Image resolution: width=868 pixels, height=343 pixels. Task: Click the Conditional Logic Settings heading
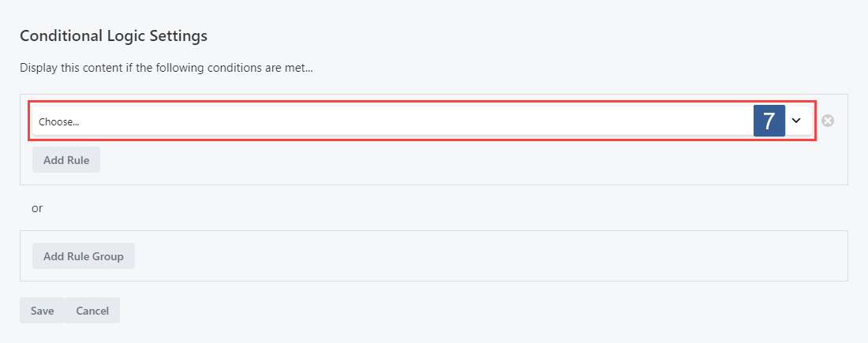[x=114, y=36]
